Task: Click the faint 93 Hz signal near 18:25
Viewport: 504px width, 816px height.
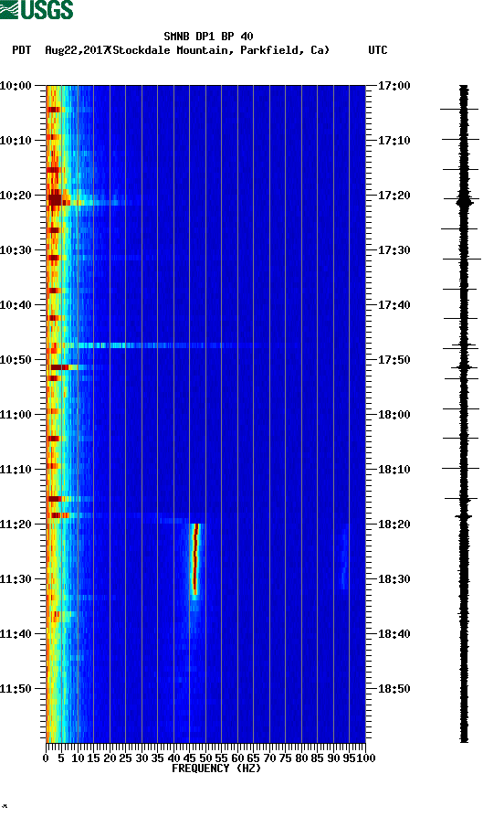Action: coord(343,556)
